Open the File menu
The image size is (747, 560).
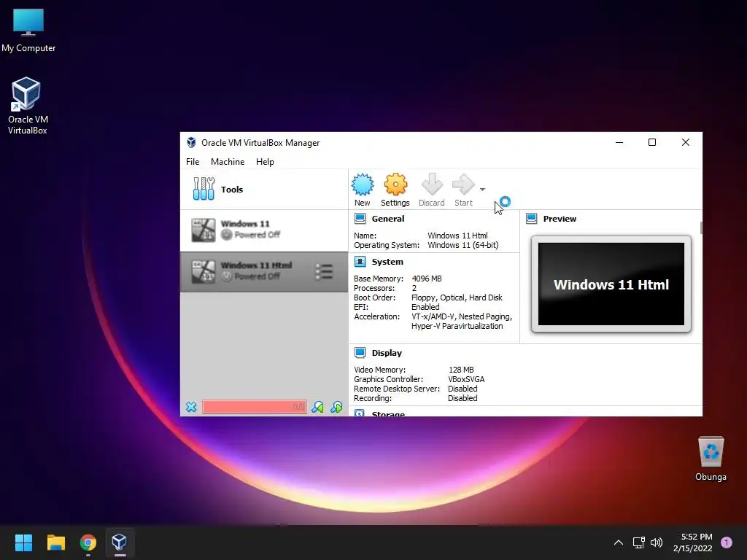(x=193, y=162)
